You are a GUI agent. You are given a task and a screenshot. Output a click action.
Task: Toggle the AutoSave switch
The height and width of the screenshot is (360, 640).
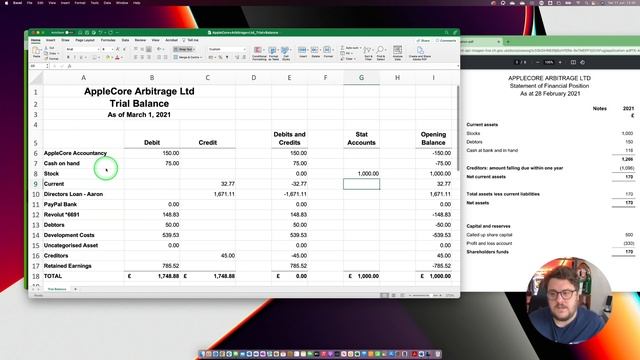click(x=69, y=33)
